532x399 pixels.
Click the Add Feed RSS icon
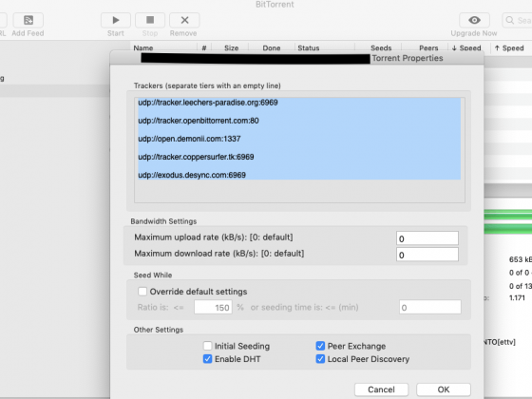[28, 20]
